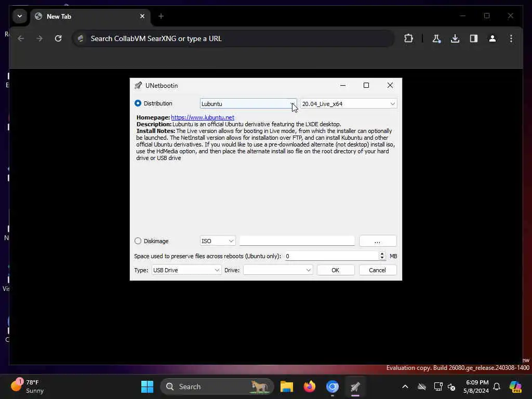Open the browser three-dot menu

tap(511, 38)
